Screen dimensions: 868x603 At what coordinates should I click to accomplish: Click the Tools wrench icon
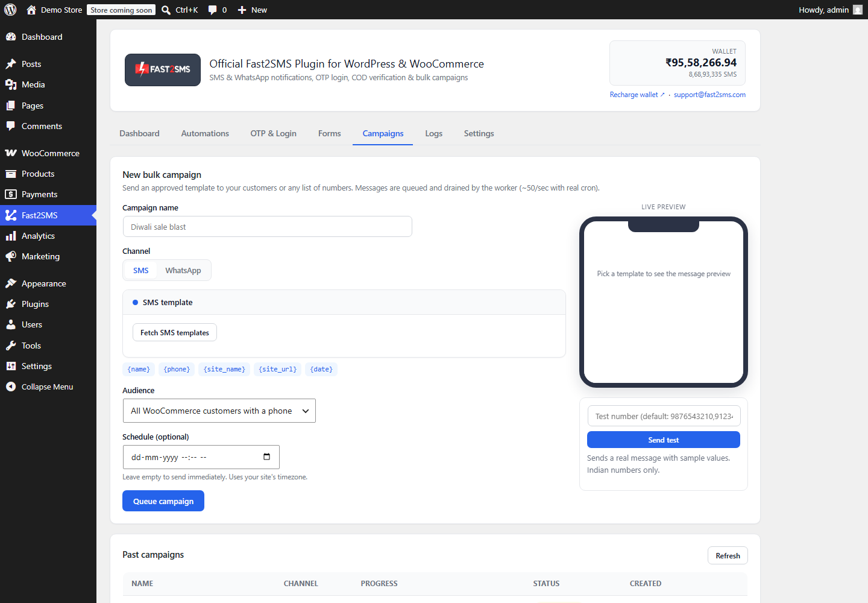pos(11,346)
